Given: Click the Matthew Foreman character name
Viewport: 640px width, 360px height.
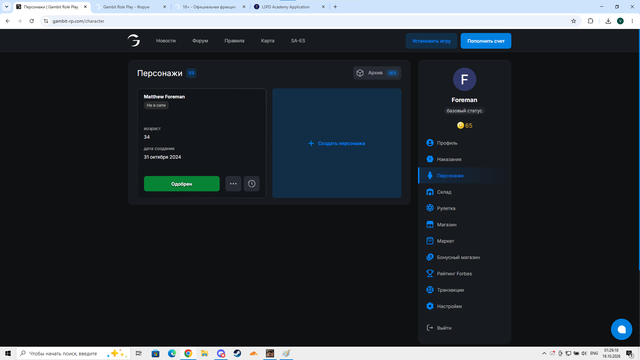Looking at the screenshot, I should (164, 97).
